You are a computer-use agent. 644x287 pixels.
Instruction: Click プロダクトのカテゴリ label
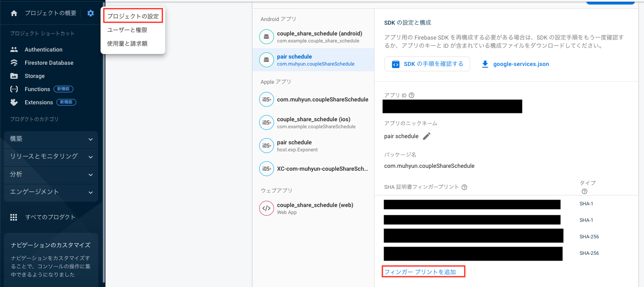[34, 119]
